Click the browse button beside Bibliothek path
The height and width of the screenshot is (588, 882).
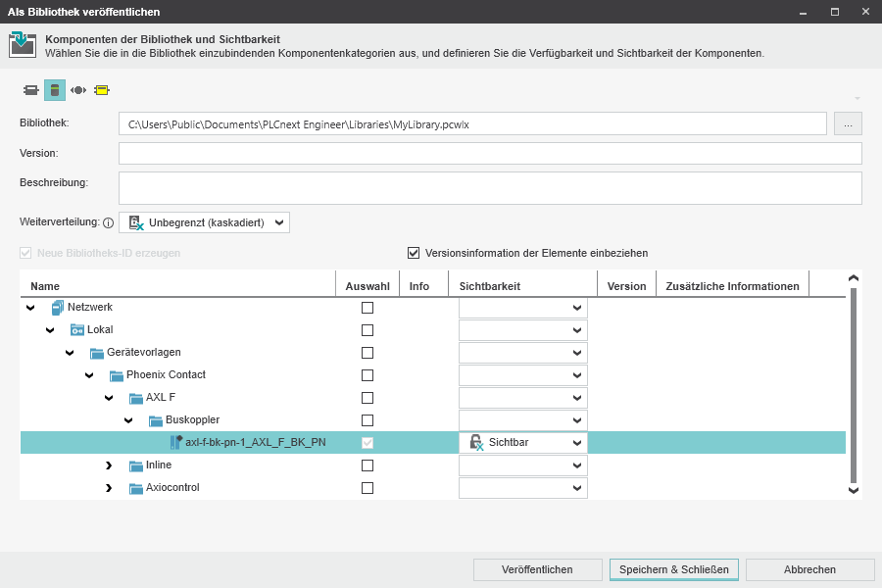[848, 124]
